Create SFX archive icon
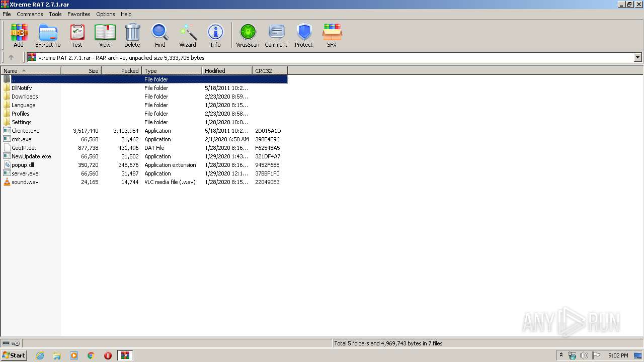The image size is (644, 362). pyautogui.click(x=332, y=35)
